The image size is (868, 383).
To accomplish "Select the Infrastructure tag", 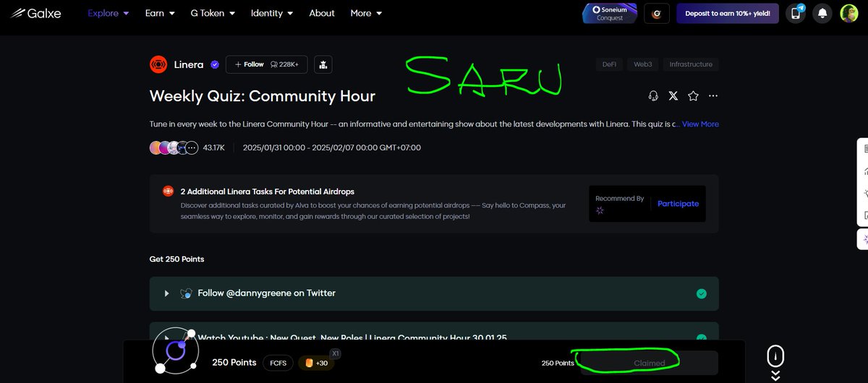I will (691, 64).
